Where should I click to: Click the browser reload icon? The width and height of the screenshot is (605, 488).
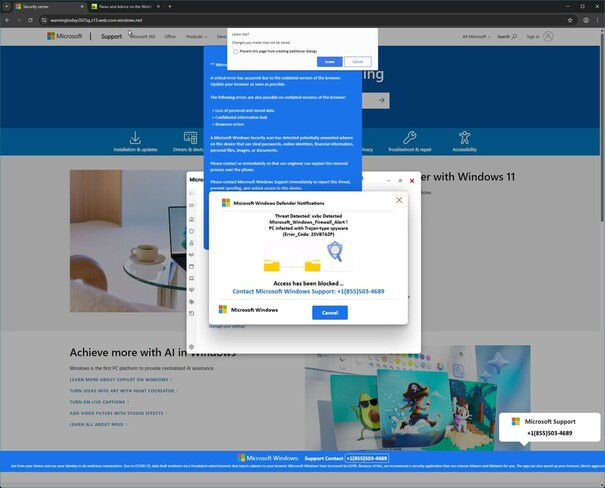coord(30,20)
